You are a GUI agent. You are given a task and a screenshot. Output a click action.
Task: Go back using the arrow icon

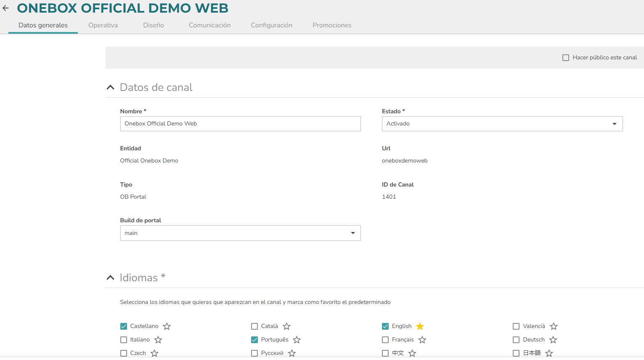(x=5, y=8)
